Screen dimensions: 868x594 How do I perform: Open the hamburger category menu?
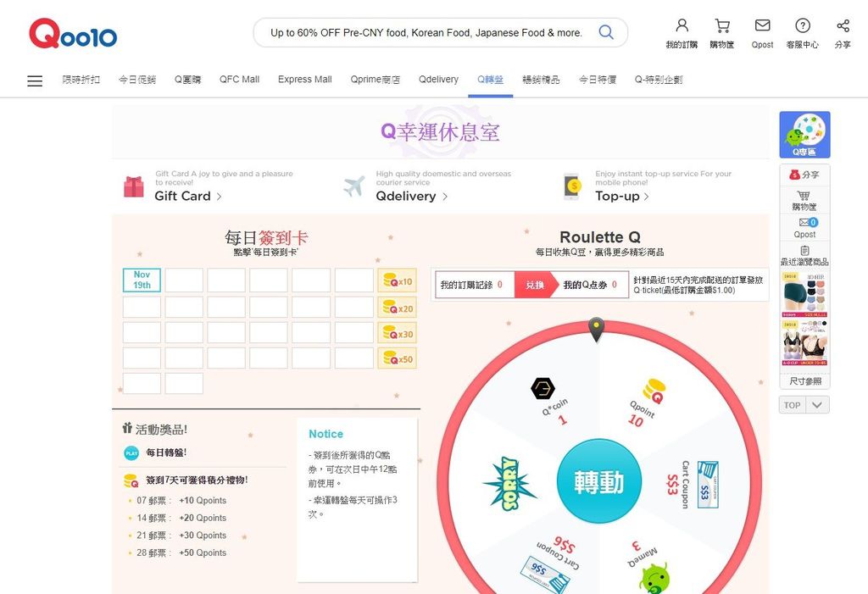pos(35,80)
